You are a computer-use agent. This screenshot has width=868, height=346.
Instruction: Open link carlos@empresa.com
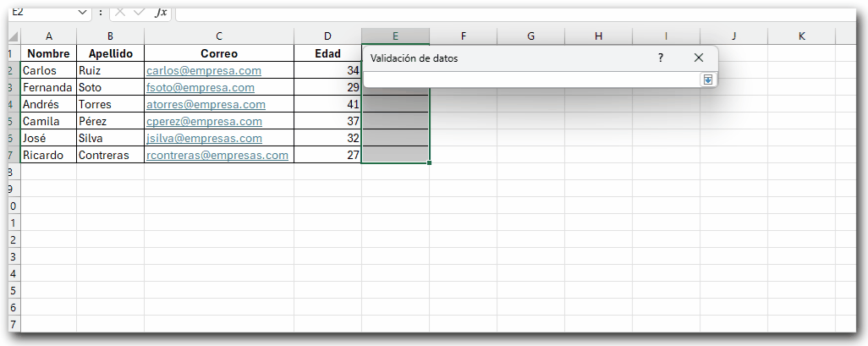coord(204,71)
